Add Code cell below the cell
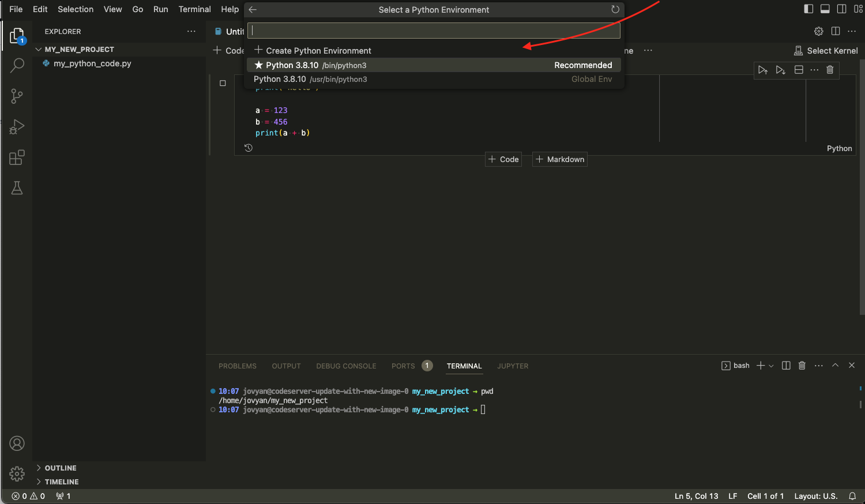This screenshot has height=504, width=865. pyautogui.click(x=503, y=159)
